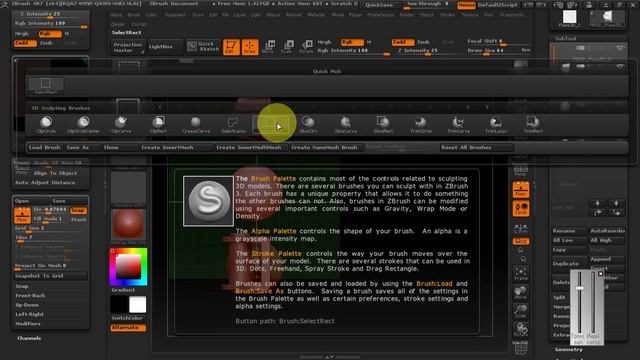Expand the Channels section in left panel
640x360 pixels.
(x=29, y=338)
